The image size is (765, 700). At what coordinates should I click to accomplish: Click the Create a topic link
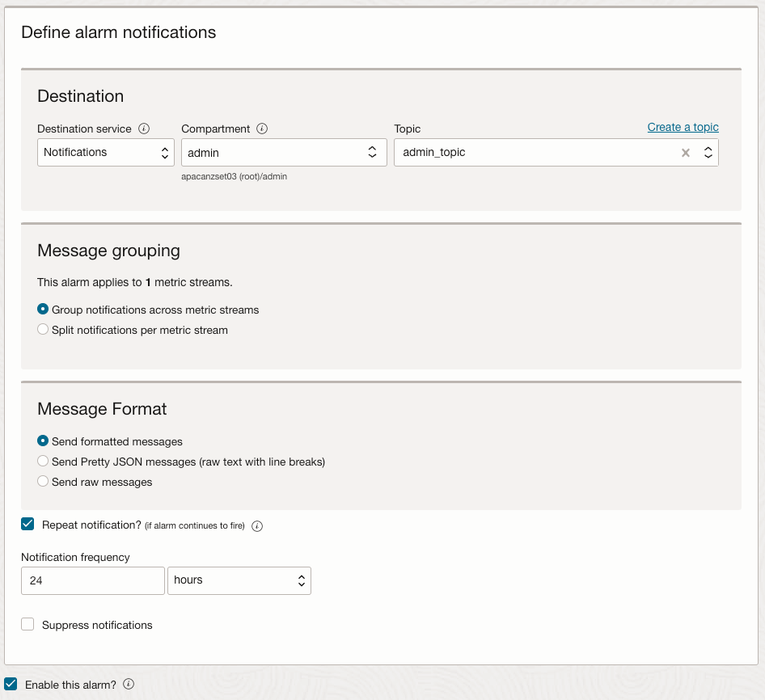[683, 127]
